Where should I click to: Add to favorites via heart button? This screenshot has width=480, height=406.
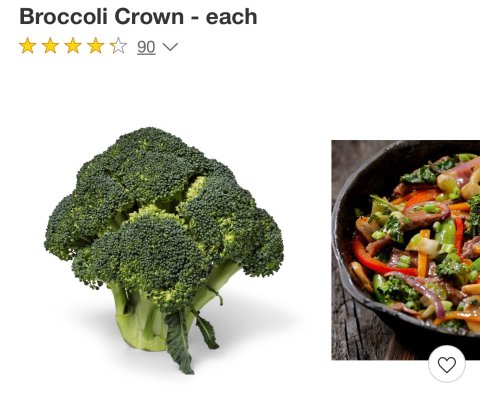(x=447, y=364)
